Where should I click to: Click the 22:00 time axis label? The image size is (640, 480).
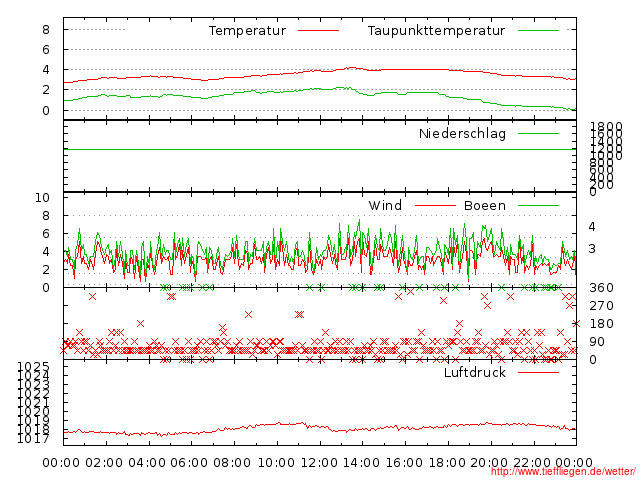pyautogui.click(x=532, y=462)
